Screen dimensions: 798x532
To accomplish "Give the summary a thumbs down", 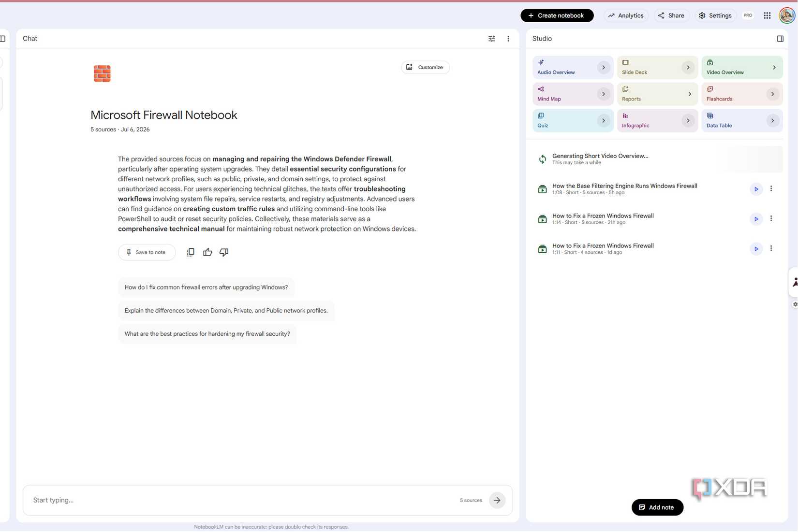I will pyautogui.click(x=224, y=252).
